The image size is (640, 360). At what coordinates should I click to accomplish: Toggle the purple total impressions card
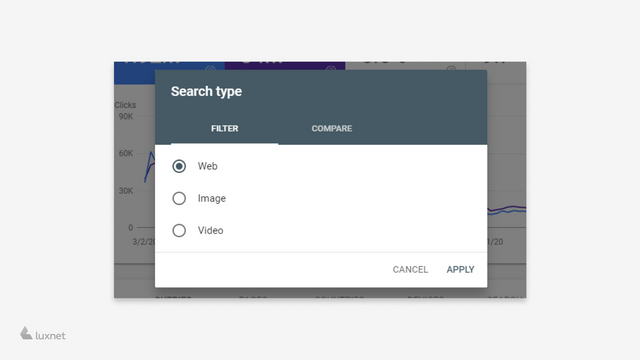coord(284,66)
